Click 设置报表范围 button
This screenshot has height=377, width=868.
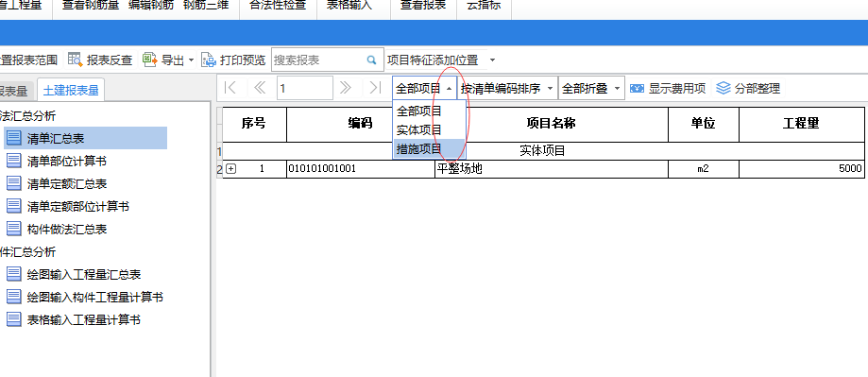28,60
